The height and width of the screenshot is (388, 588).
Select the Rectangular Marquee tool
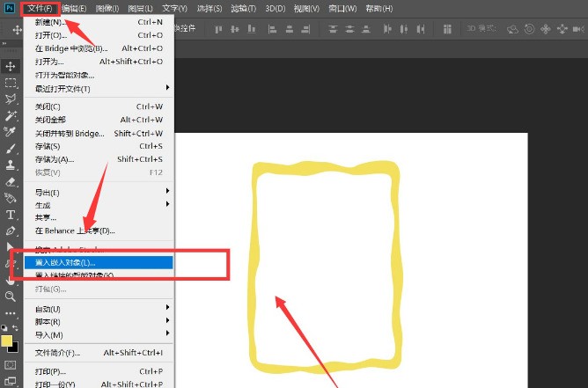(x=11, y=83)
